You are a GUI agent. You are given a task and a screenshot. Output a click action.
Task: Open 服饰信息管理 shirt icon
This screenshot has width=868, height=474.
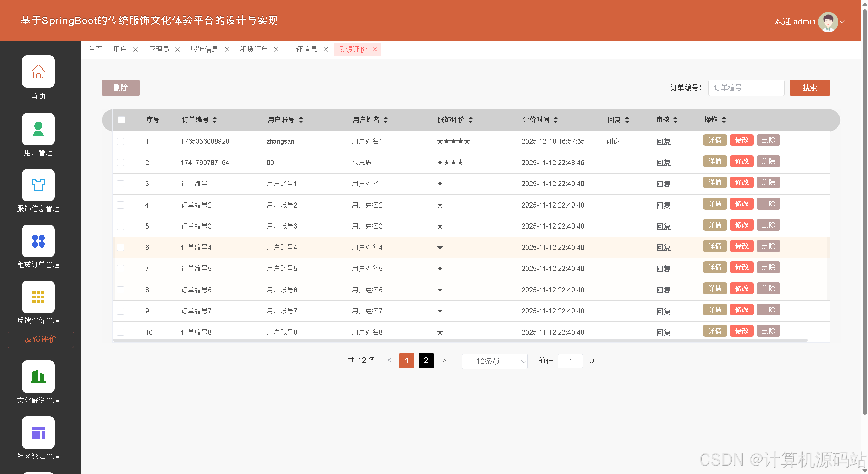point(38,185)
